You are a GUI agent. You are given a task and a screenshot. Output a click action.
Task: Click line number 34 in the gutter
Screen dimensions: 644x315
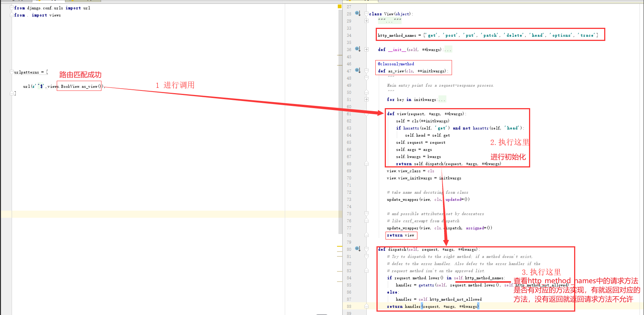click(x=349, y=35)
